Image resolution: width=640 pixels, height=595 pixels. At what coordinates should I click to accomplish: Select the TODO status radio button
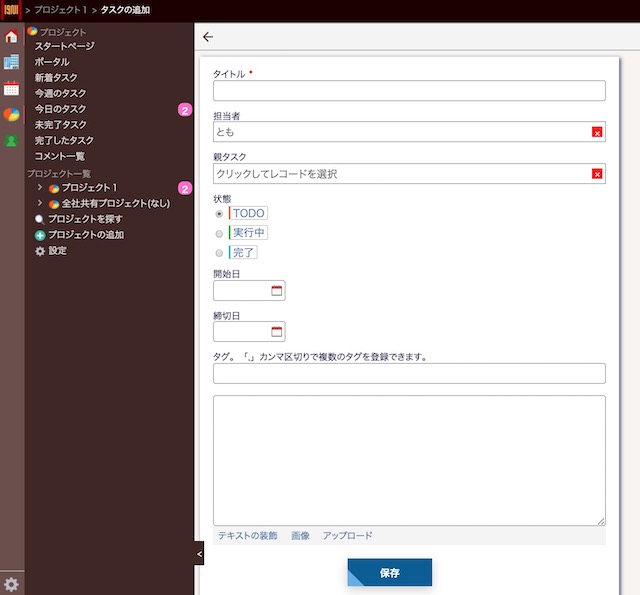coord(219,213)
